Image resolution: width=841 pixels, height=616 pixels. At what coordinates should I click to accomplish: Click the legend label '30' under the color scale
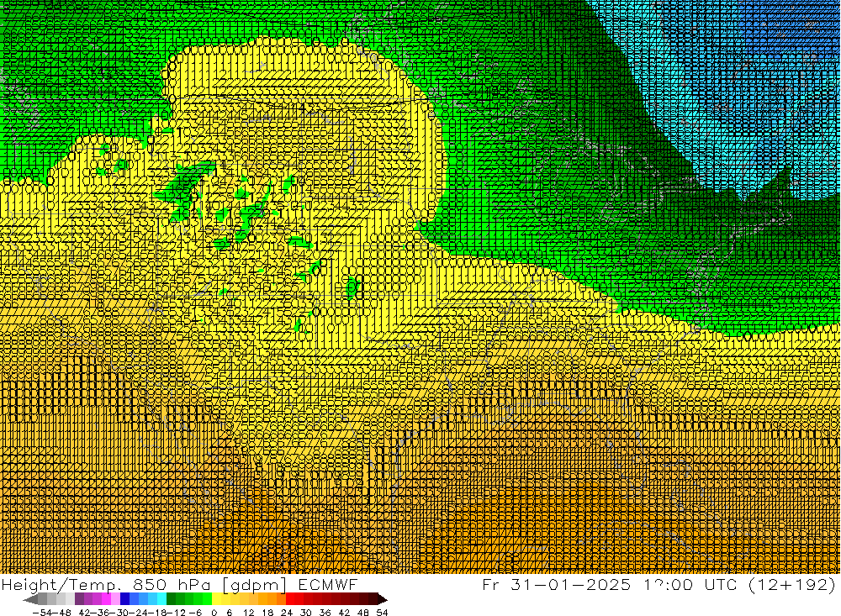(x=306, y=613)
